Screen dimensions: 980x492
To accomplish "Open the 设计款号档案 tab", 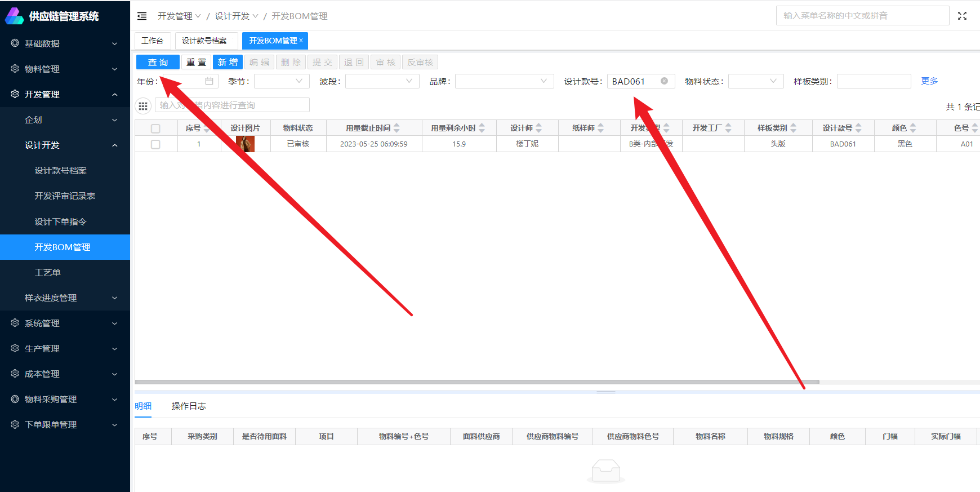I will [x=204, y=41].
